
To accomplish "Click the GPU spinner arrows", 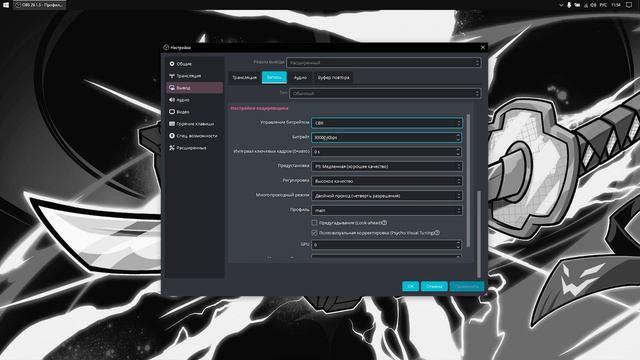I will pos(458,244).
